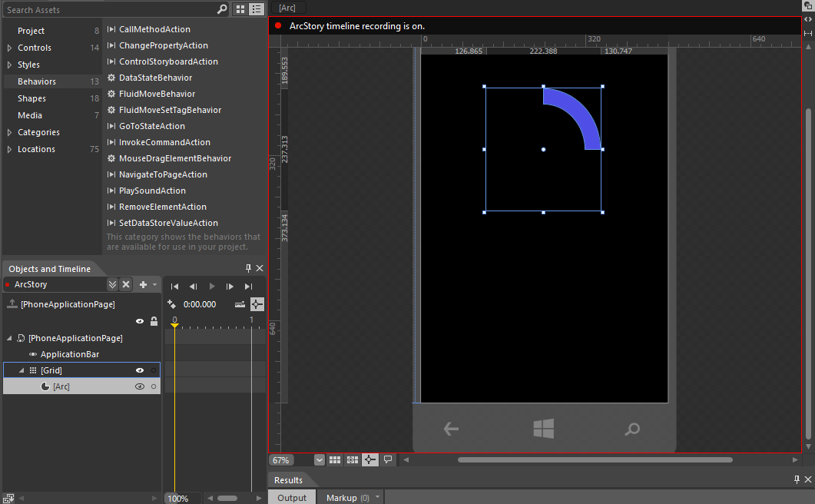
Task: Toggle lock all icon in Objects header
Action: pyautogui.click(x=154, y=322)
